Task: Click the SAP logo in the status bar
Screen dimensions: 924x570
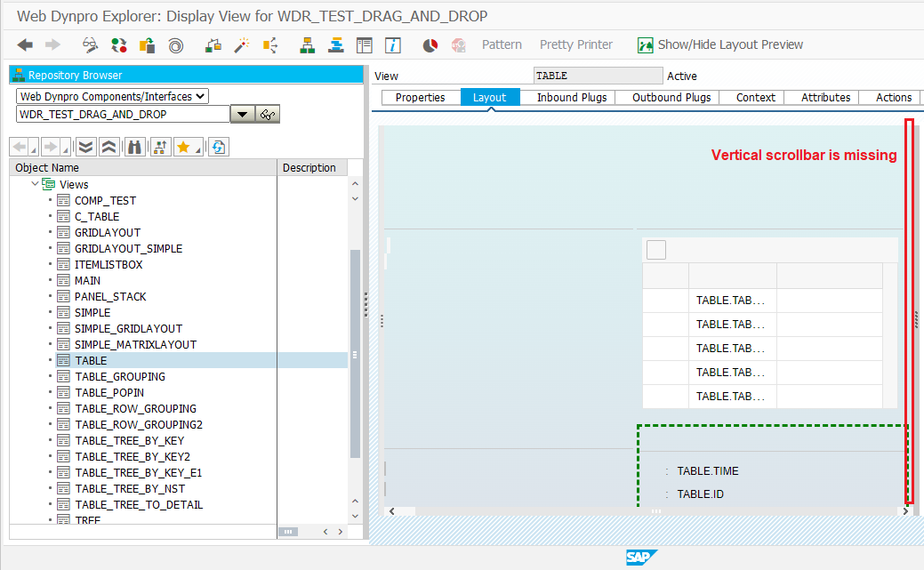Action: pos(641,557)
